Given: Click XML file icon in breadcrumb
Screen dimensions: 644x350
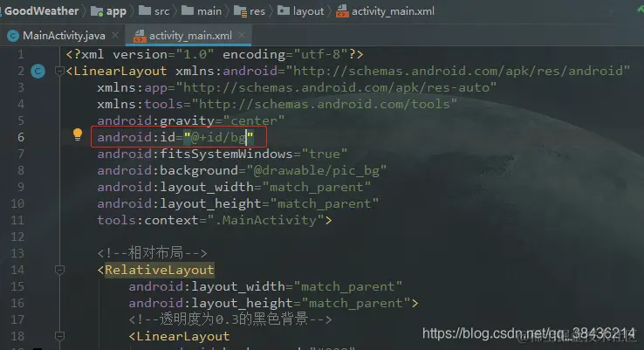Looking at the screenshot, I should (342, 11).
